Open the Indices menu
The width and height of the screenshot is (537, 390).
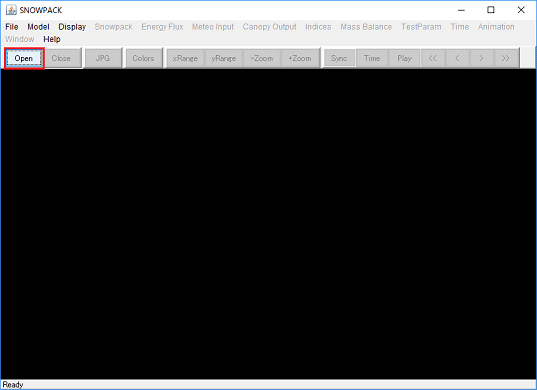[x=318, y=27]
